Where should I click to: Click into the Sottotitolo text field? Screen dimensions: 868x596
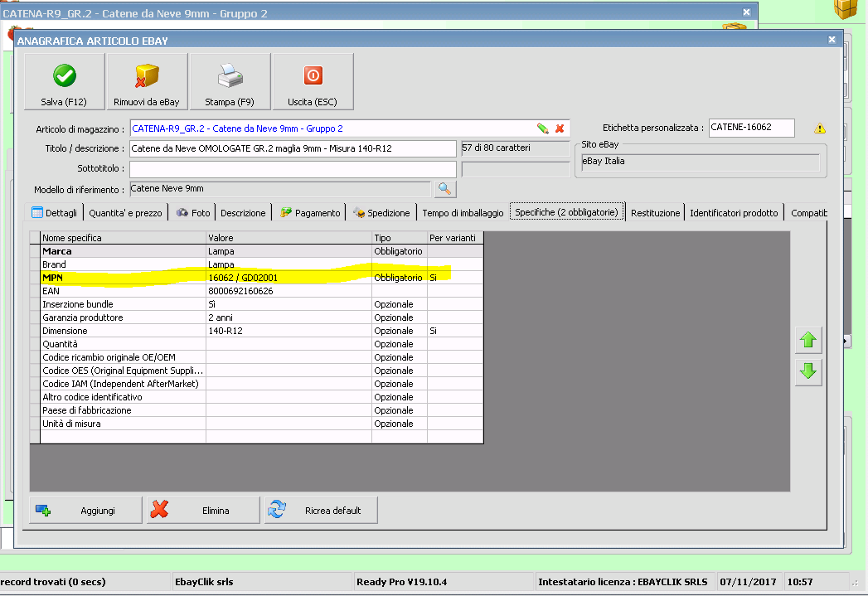(293, 169)
